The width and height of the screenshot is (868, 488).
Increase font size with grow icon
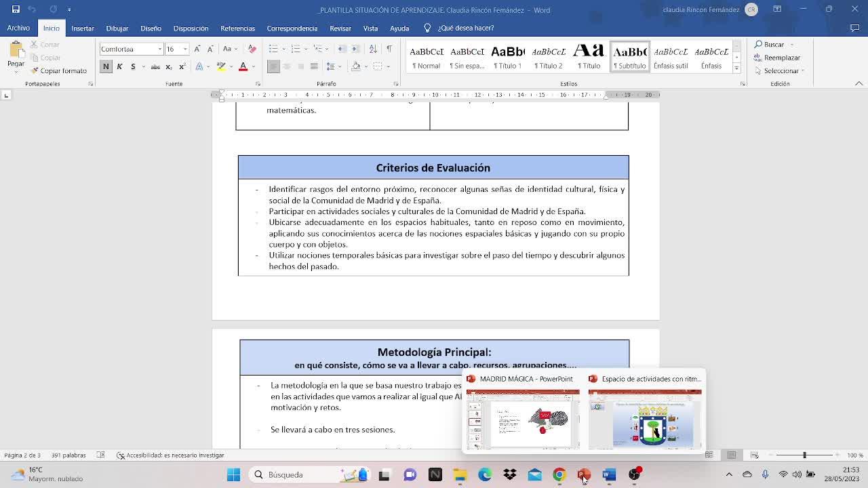click(x=197, y=49)
